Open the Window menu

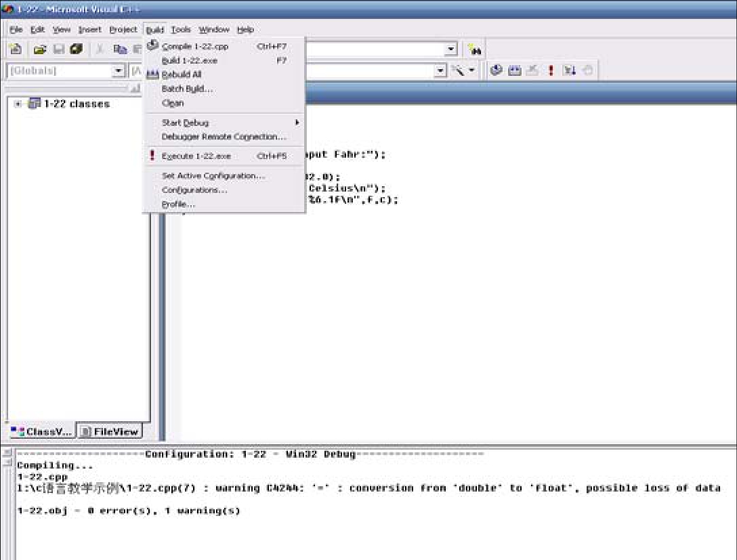214,30
